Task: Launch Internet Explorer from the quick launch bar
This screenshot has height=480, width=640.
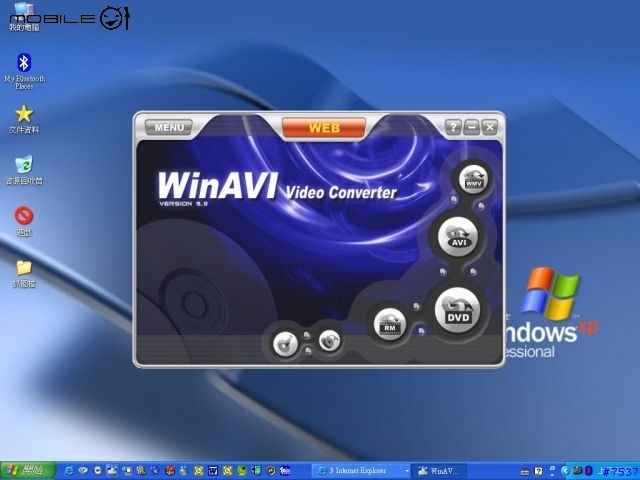Action: tap(69, 471)
